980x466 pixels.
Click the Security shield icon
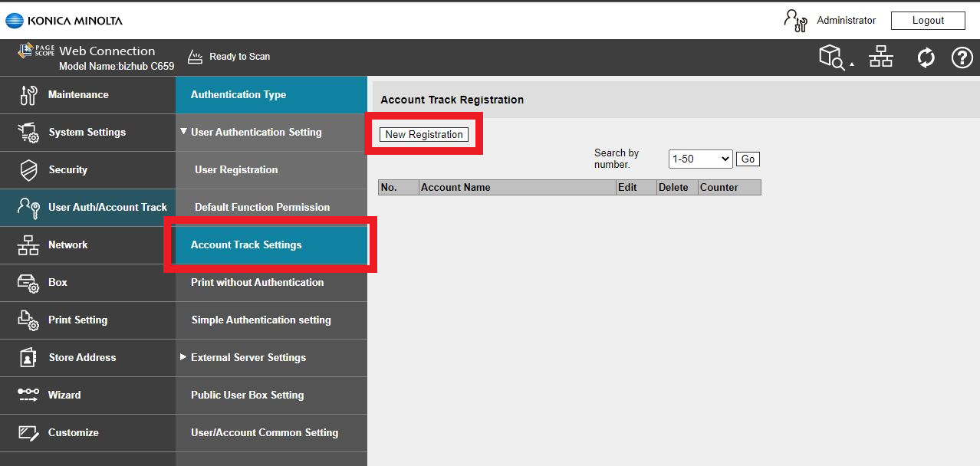click(x=28, y=170)
